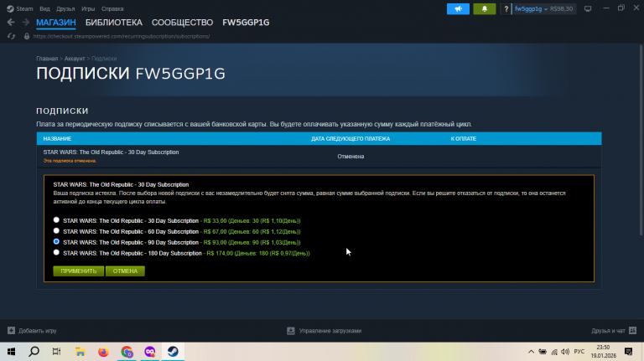This screenshot has width=644, height=361.
Task: Click the volume speaker tray icon
Action: [x=565, y=352]
